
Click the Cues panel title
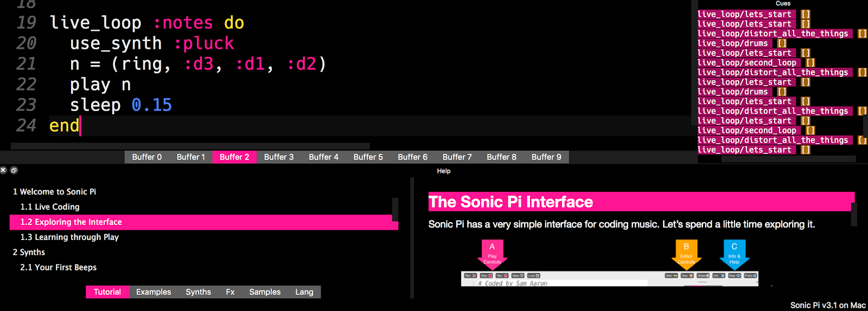click(x=783, y=3)
